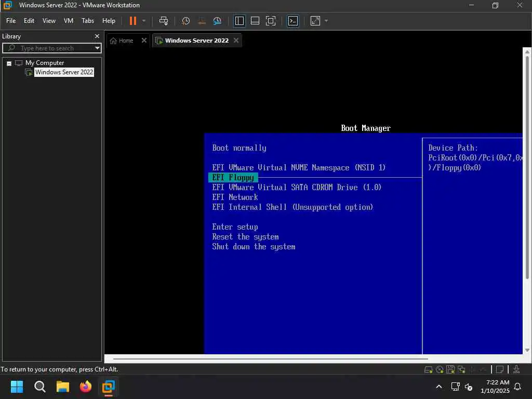Close the Windows Server 2022 tab
The width and height of the screenshot is (532, 399).
coord(236,41)
